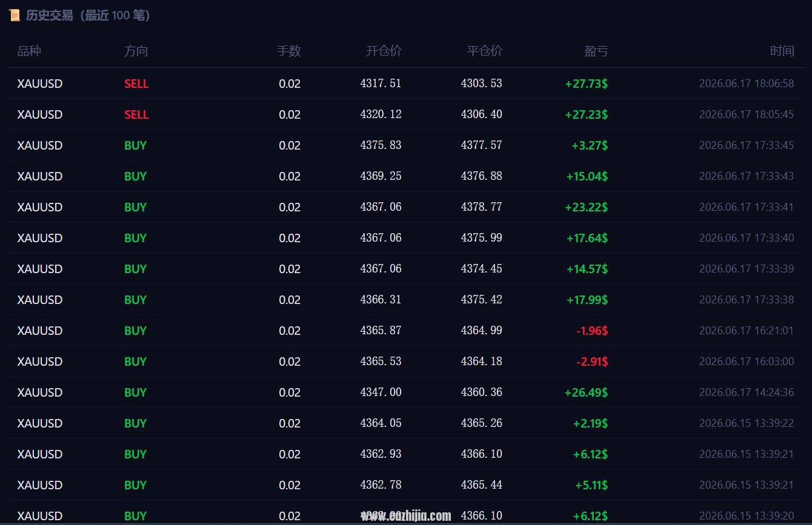Click open price 4375.83
This screenshot has width=812, height=525.
381,145
